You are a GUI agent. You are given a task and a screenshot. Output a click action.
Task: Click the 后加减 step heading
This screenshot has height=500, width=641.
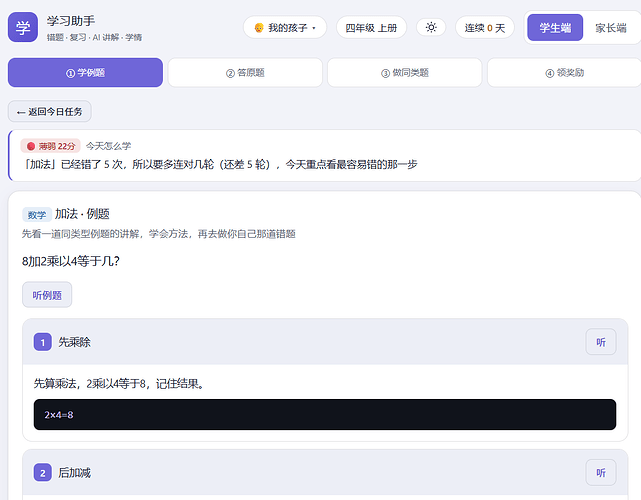74,473
